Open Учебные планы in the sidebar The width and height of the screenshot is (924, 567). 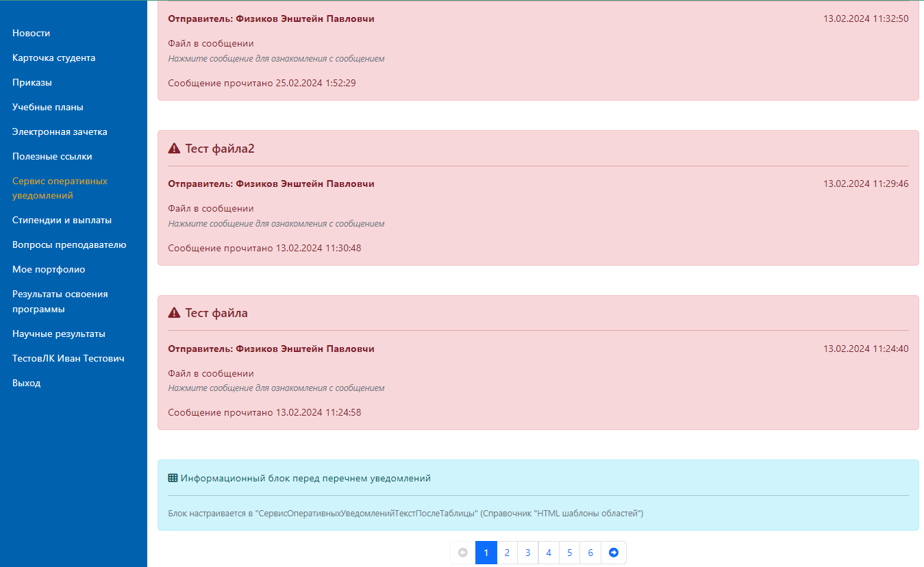pos(48,107)
